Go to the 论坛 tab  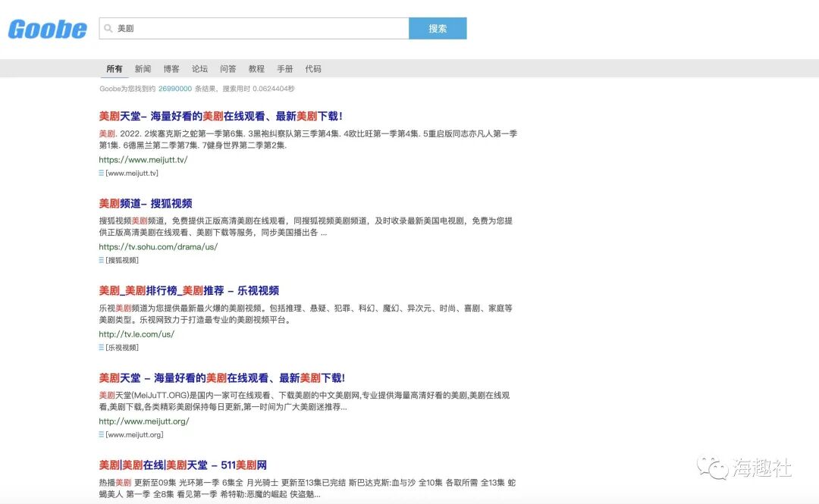pos(199,68)
